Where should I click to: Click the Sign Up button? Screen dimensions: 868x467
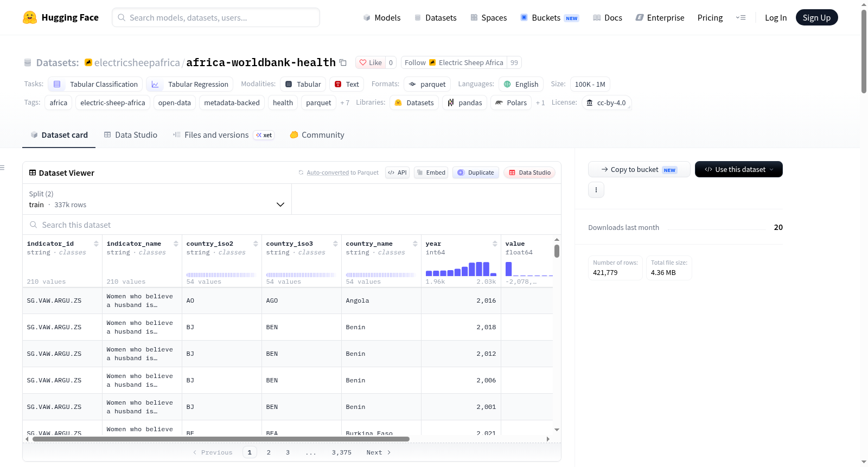(816, 17)
